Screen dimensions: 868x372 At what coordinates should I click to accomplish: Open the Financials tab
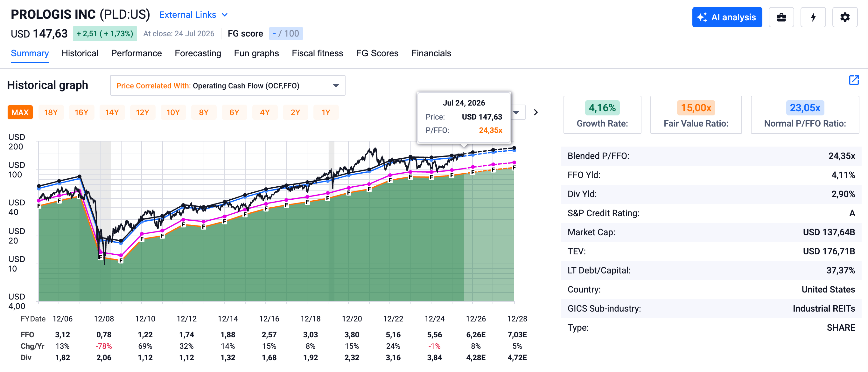tap(431, 53)
